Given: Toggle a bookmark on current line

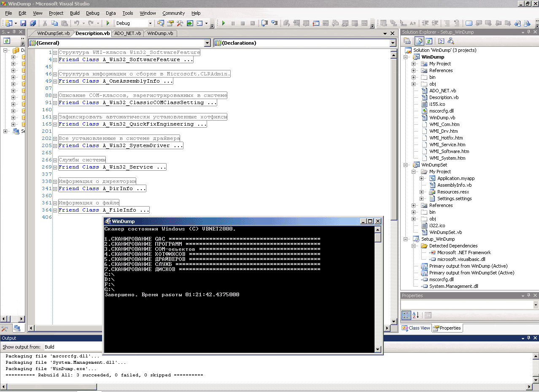Looking at the screenshot, I should [469, 23].
